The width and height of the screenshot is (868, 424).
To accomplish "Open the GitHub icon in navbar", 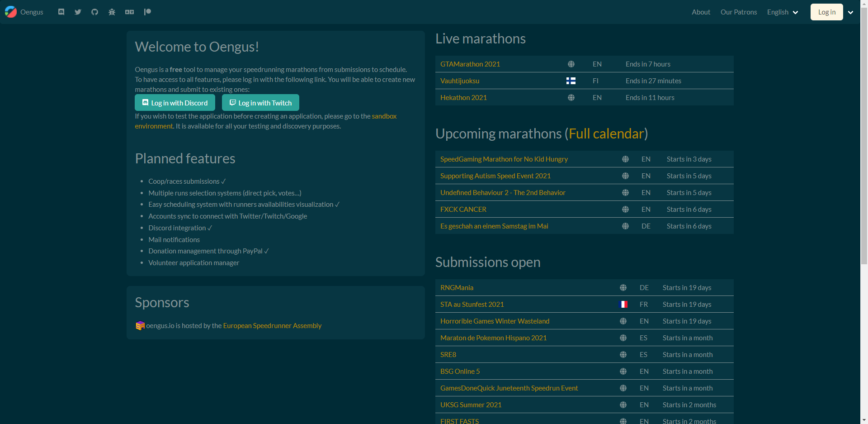I will click(94, 12).
